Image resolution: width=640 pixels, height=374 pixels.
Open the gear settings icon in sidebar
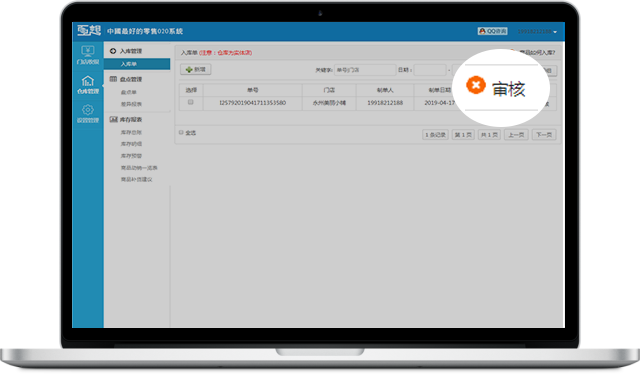88,110
